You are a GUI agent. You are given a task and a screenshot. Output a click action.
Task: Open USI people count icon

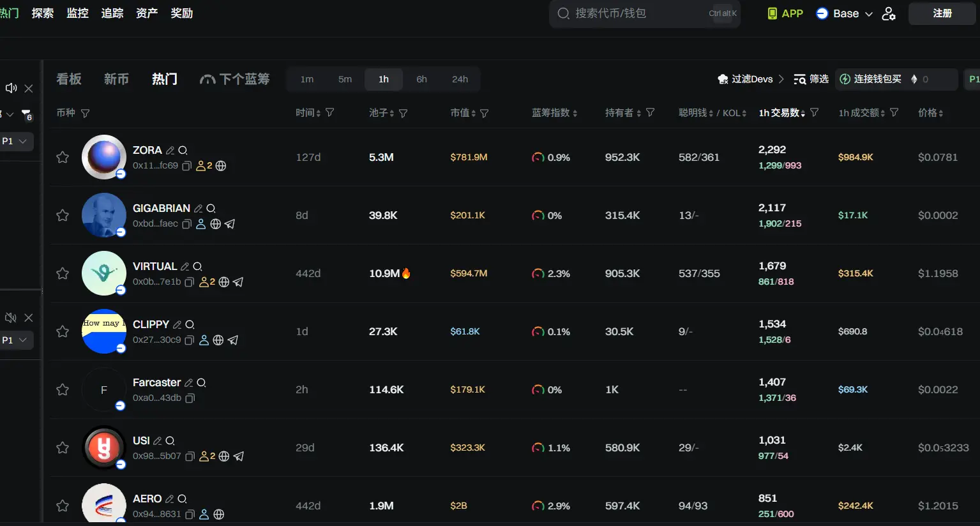click(207, 456)
